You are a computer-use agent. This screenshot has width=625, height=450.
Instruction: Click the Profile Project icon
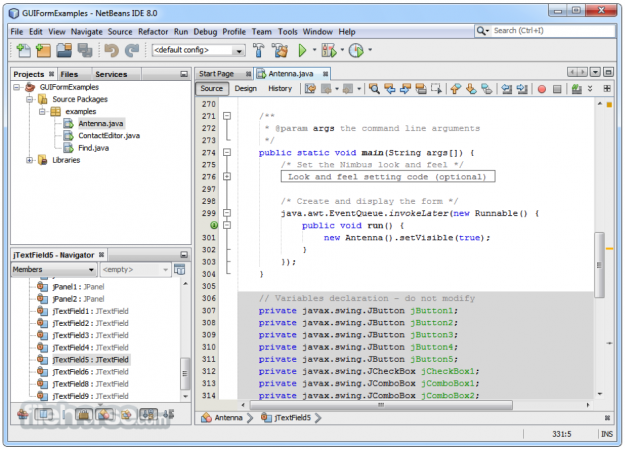(x=356, y=50)
